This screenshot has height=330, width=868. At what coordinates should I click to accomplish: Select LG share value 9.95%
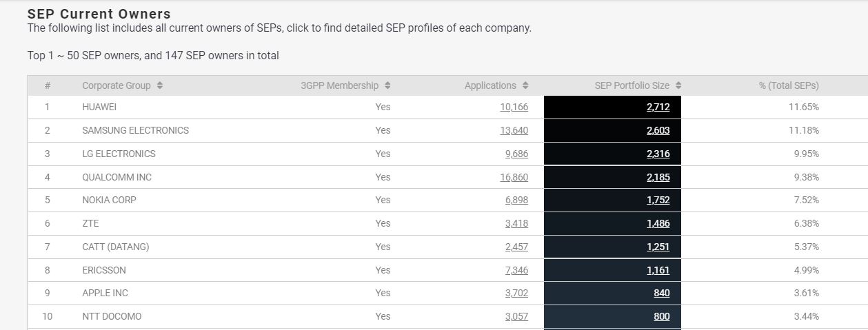(807, 154)
